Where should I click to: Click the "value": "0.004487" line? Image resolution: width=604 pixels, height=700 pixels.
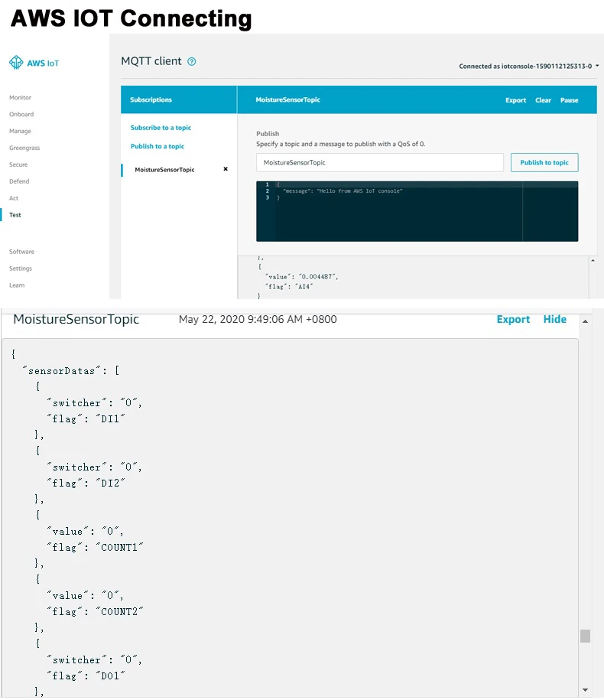tap(301, 277)
